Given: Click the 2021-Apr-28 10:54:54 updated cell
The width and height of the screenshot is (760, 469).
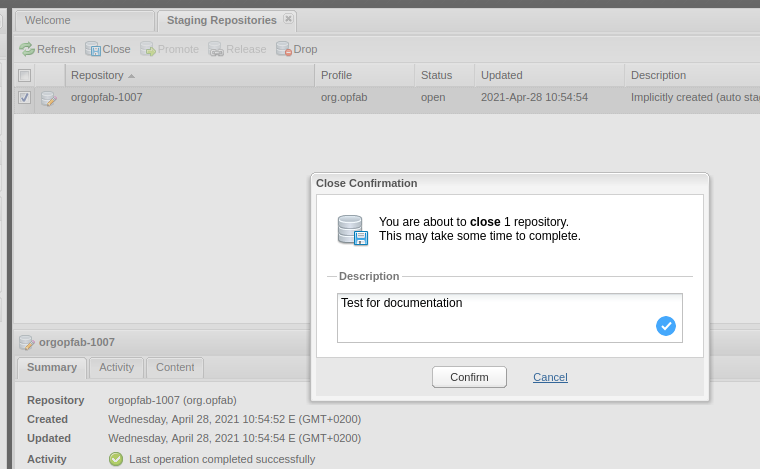Looking at the screenshot, I should tap(534, 97).
